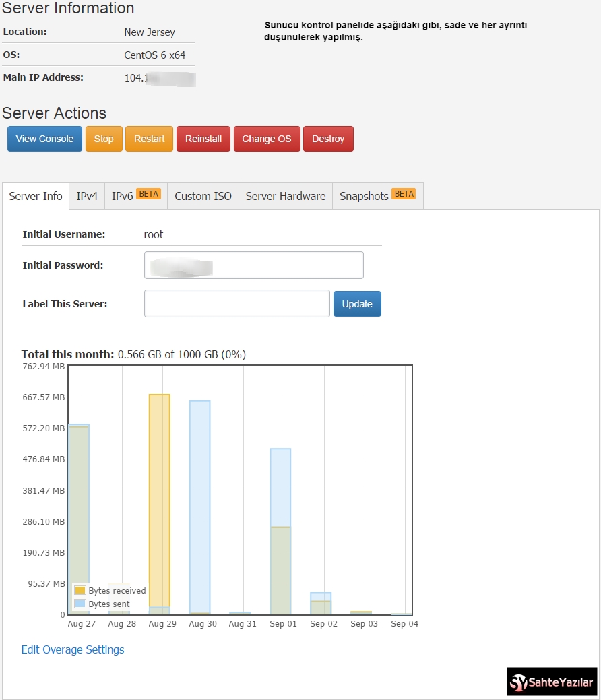This screenshot has height=700, width=601.
Task: Click the Bytes received legend swatch
Action: [x=80, y=591]
